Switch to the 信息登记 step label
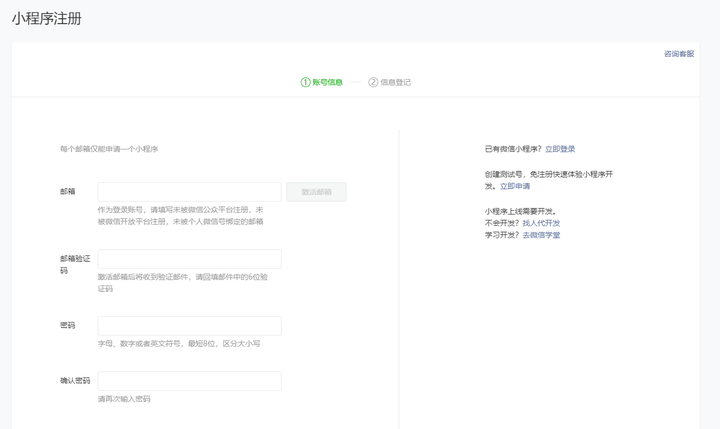 click(x=395, y=82)
